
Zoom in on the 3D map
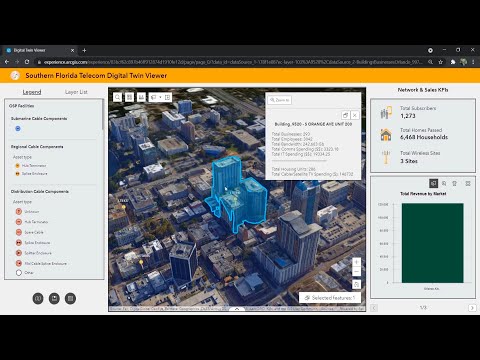[x=356, y=262]
